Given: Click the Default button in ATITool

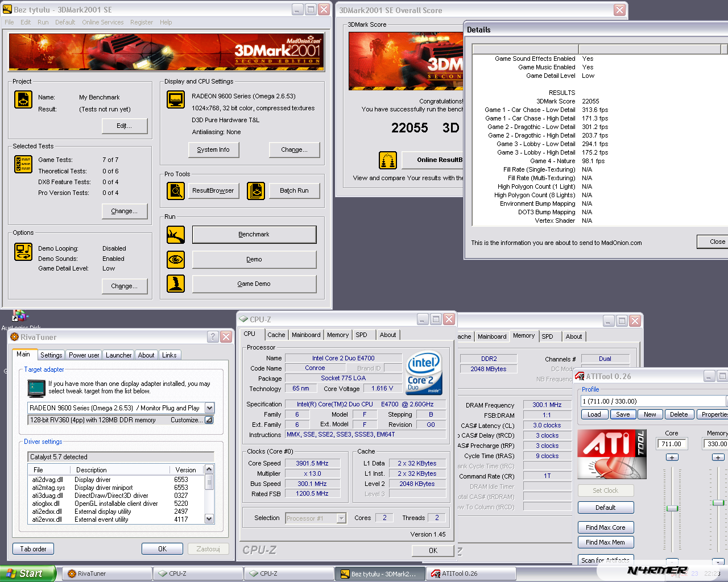Looking at the screenshot, I should (606, 508).
